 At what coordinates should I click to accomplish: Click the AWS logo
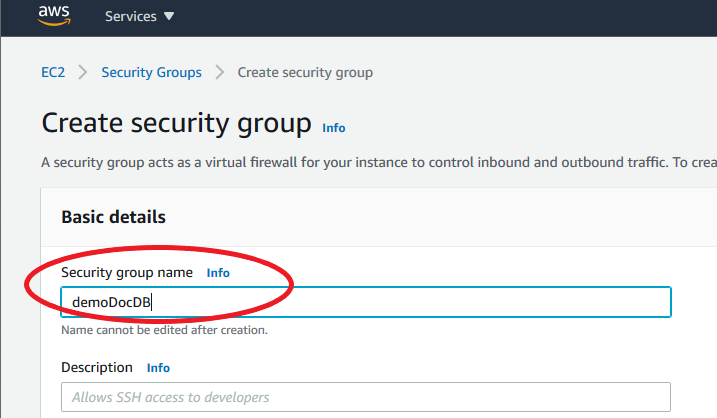(54, 16)
